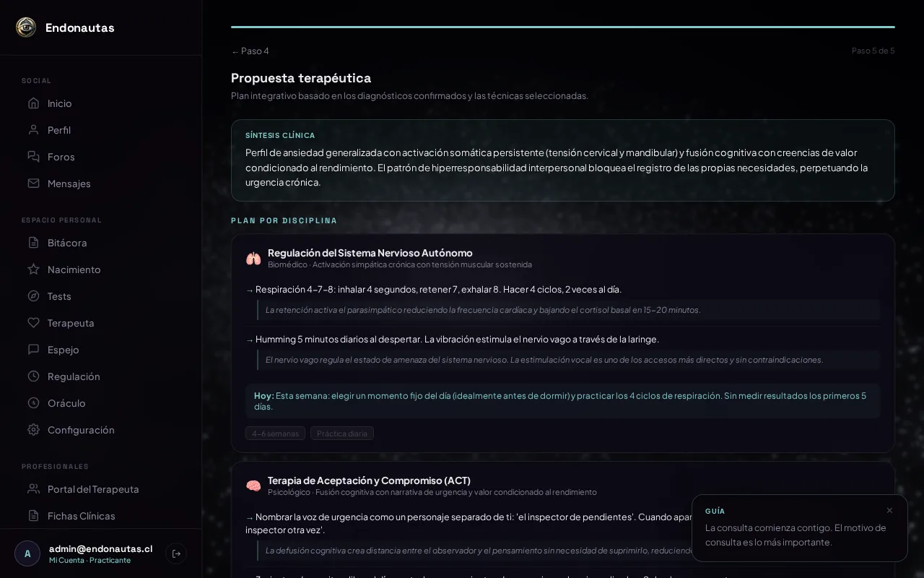Open Mensajes via the envelope icon
Screen dimensions: 924x578
33,184
